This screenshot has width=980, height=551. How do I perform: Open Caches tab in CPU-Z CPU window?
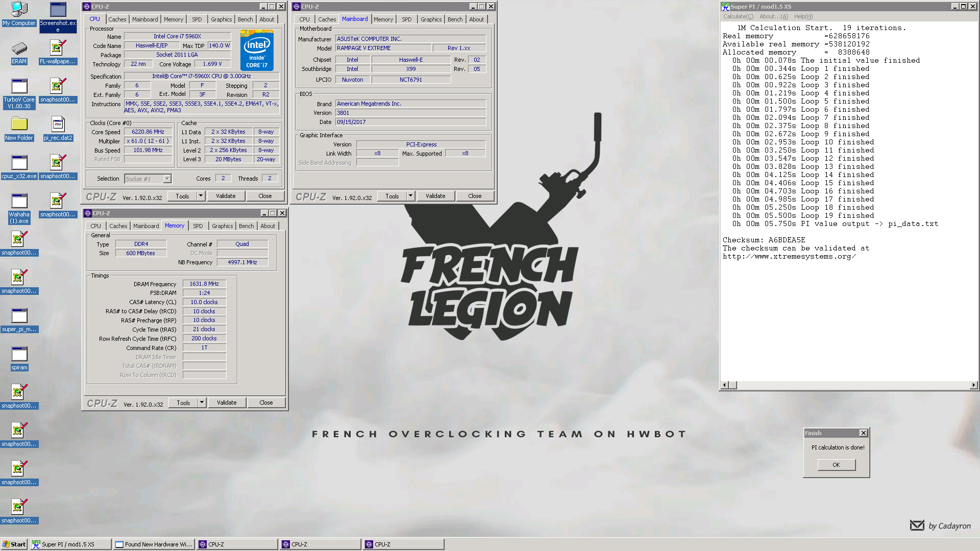coord(117,19)
